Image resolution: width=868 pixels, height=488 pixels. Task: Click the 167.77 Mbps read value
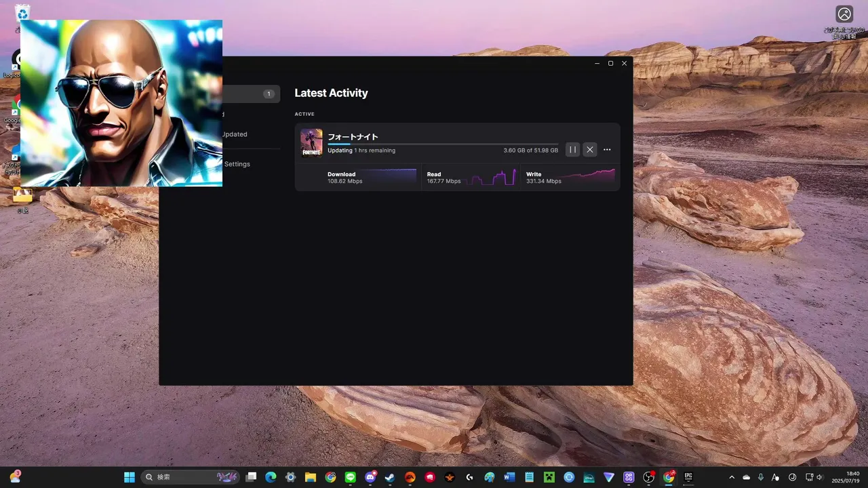[444, 182]
